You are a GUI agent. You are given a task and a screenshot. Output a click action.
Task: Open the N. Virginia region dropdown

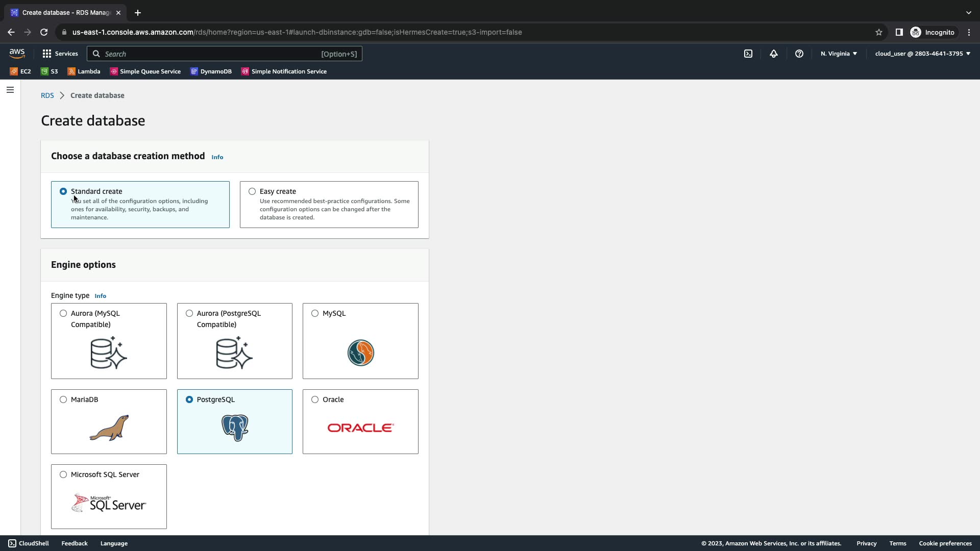click(x=839, y=54)
